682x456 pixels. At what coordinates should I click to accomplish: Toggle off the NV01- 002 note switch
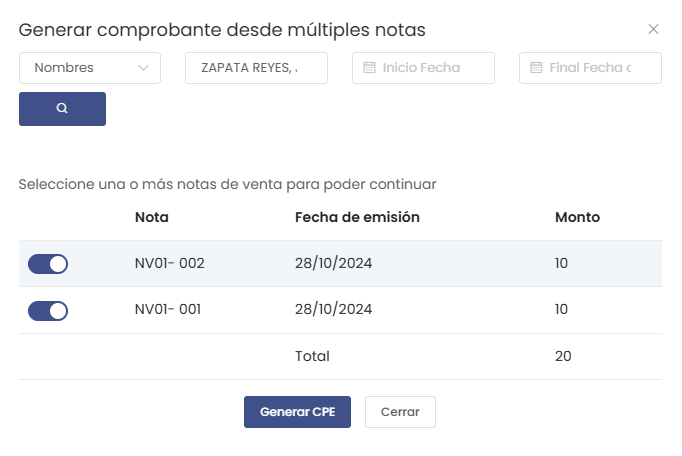click(x=48, y=264)
